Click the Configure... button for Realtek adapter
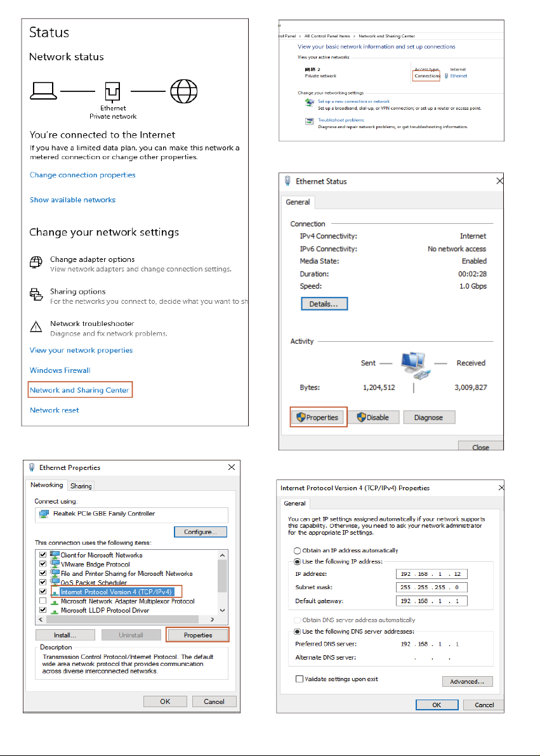540x756 pixels. (x=201, y=531)
